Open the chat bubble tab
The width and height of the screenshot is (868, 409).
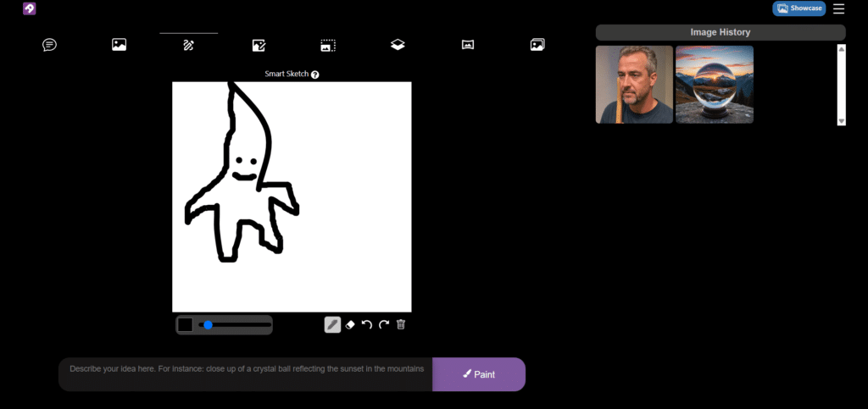tap(49, 45)
